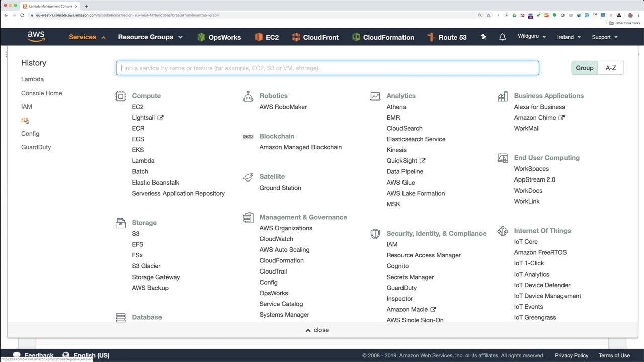Open the CloudFront shortcut in navbar
The width and height of the screenshot is (644, 362).
click(x=315, y=37)
